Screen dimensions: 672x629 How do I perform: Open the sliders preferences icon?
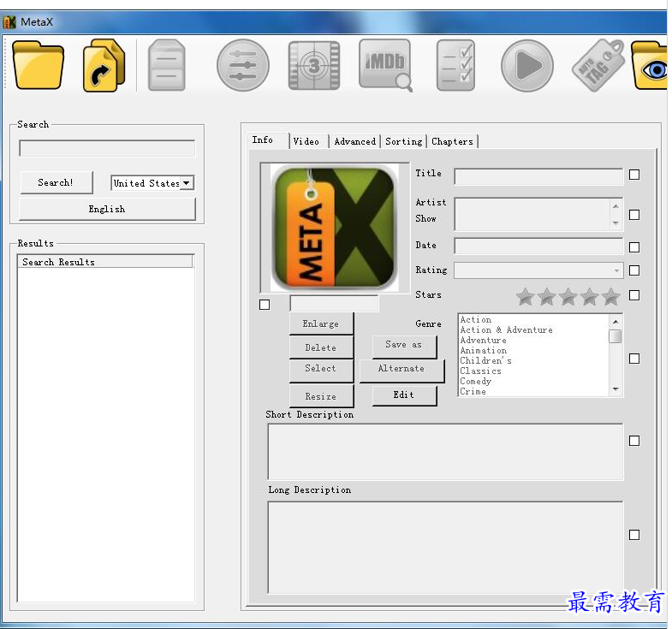pos(243,66)
